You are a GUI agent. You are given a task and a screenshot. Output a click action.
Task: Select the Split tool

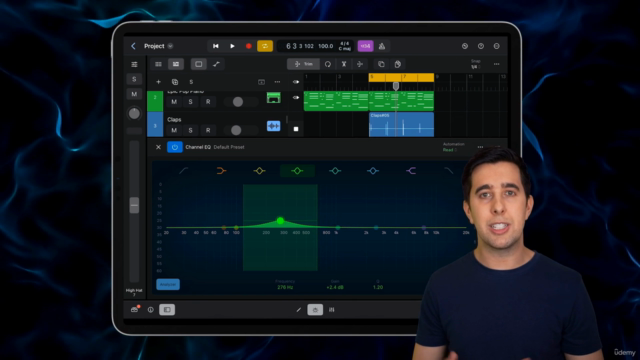(344, 64)
